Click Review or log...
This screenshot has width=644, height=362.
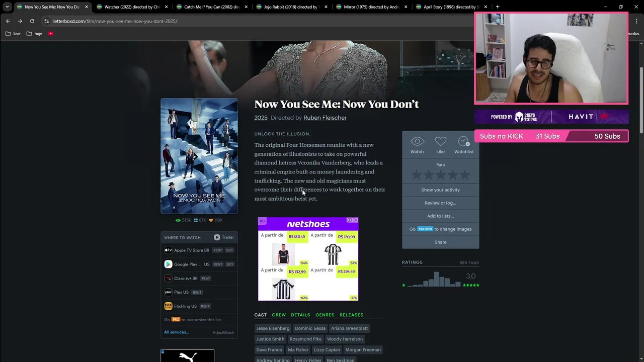pyautogui.click(x=440, y=203)
